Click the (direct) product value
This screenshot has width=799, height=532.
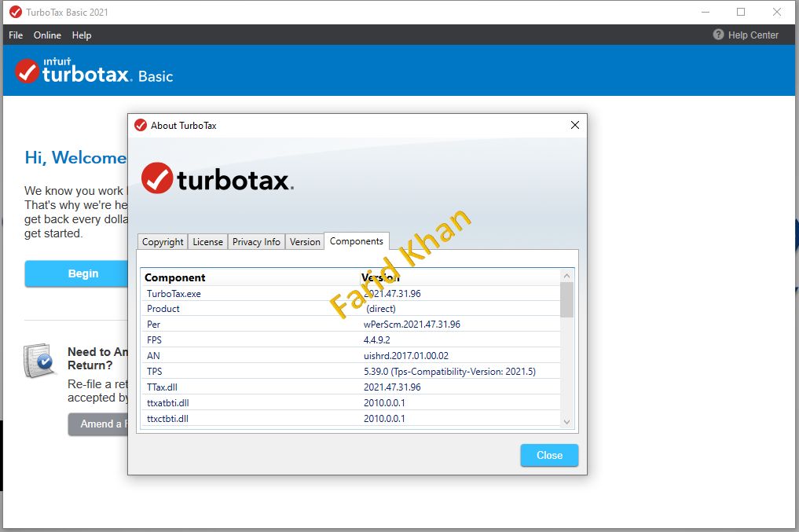pos(381,309)
